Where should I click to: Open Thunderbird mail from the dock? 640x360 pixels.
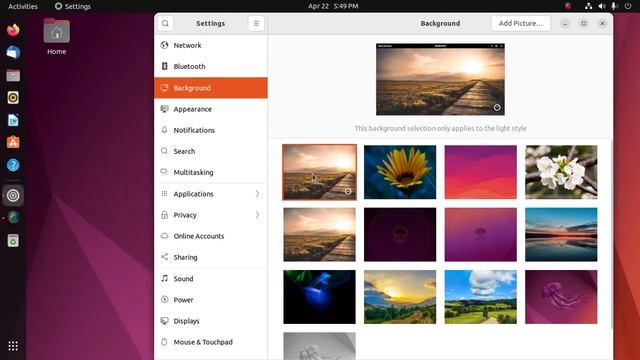13,53
